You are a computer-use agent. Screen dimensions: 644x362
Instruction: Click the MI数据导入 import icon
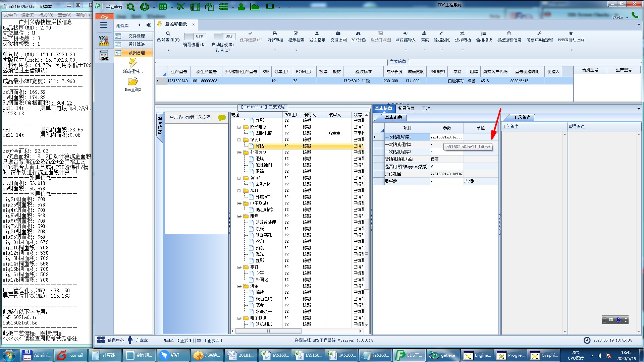pyautogui.click(x=405, y=34)
